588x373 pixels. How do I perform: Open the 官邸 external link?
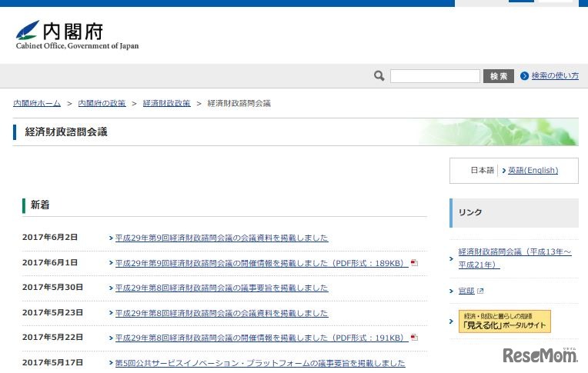(x=466, y=291)
